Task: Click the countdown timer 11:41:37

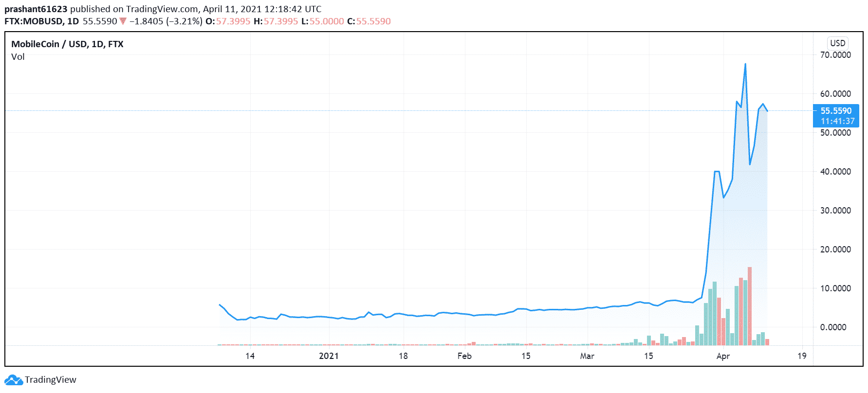Action: pyautogui.click(x=837, y=121)
